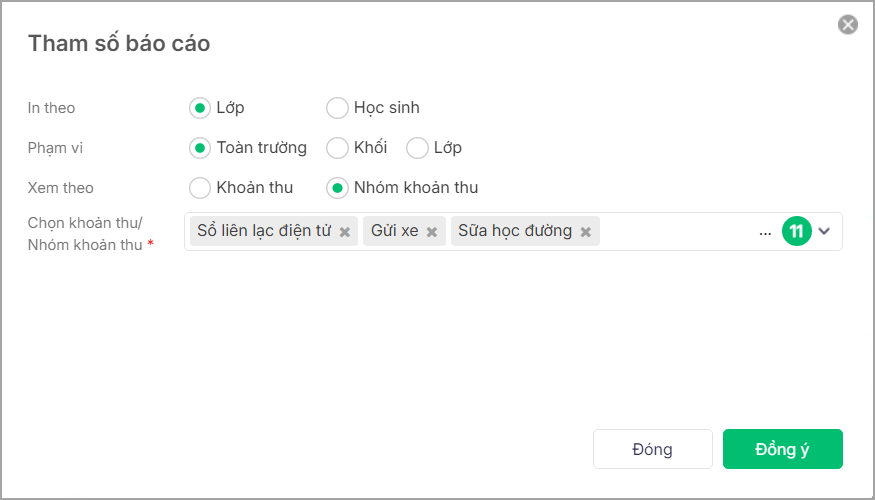Choose Toàn trường scope
The width and height of the screenshot is (875, 500).
200,148
